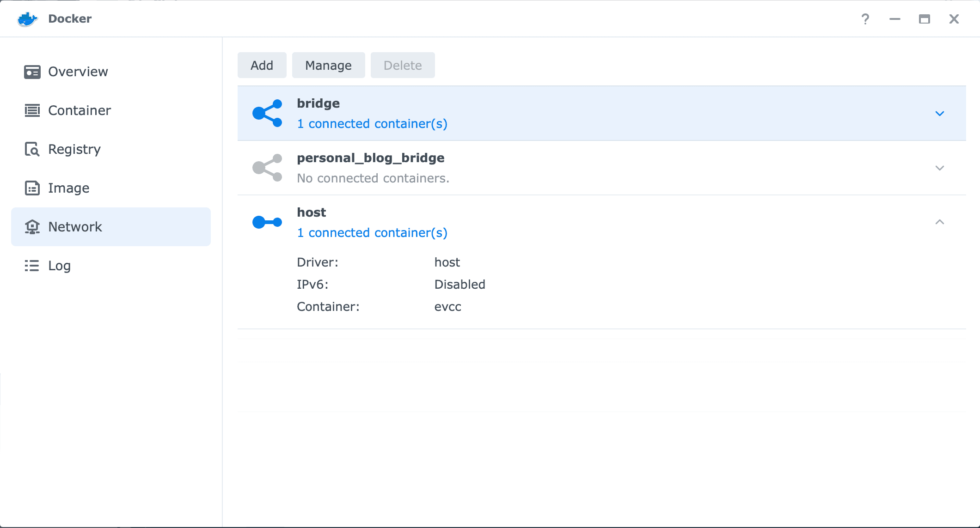Viewport: 980px width, 528px height.
Task: Open the Docker Log viewer
Action: click(59, 266)
